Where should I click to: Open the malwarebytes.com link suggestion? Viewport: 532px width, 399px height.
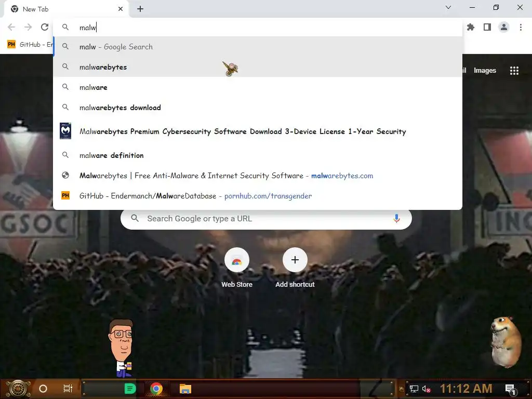pyautogui.click(x=258, y=176)
